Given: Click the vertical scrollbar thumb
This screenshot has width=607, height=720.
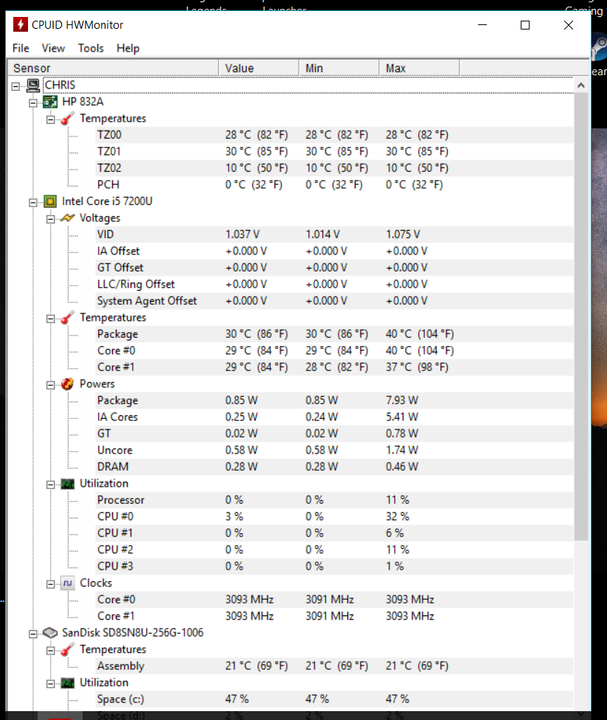Looking at the screenshot, I should [581, 317].
